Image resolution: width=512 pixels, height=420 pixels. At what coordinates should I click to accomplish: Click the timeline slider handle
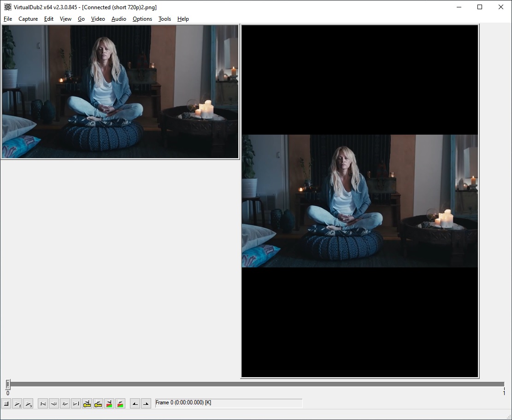[x=8, y=385]
